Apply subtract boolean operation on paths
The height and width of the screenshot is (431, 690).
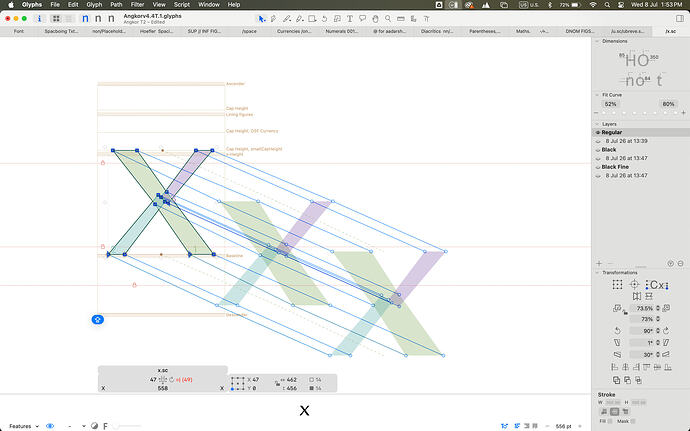click(x=628, y=380)
